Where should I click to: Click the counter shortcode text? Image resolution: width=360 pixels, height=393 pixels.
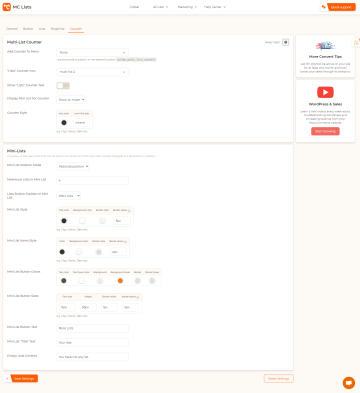click(x=136, y=60)
